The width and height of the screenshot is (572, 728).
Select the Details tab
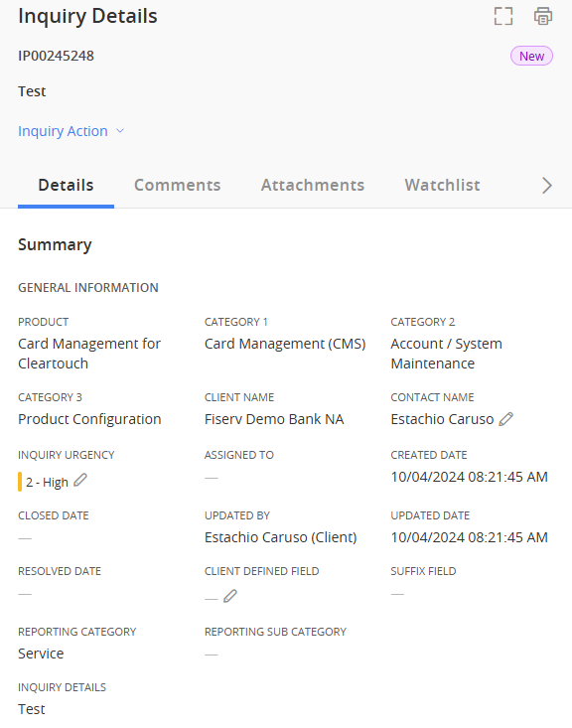66,186
